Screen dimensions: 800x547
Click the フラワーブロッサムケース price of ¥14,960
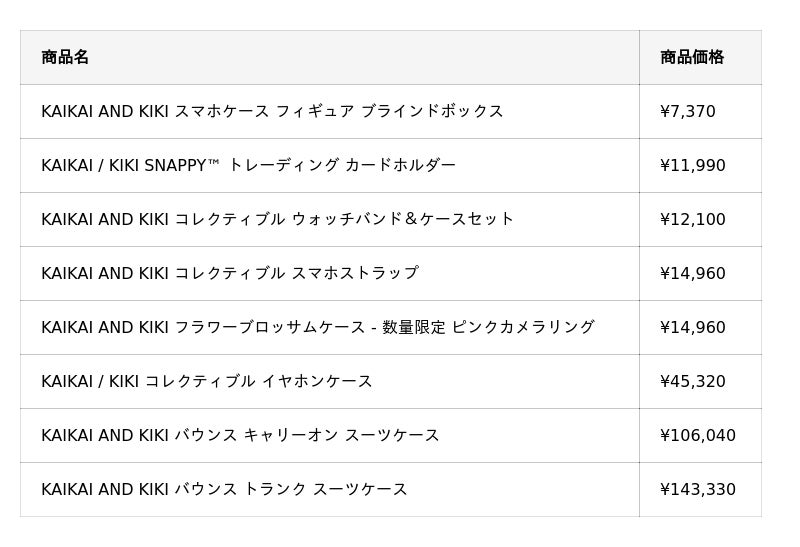tap(693, 327)
